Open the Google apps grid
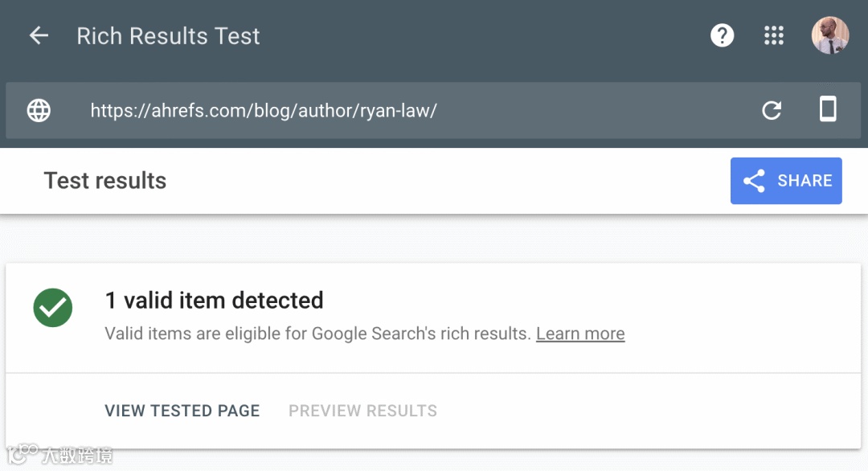This screenshot has width=868, height=471. [x=773, y=35]
